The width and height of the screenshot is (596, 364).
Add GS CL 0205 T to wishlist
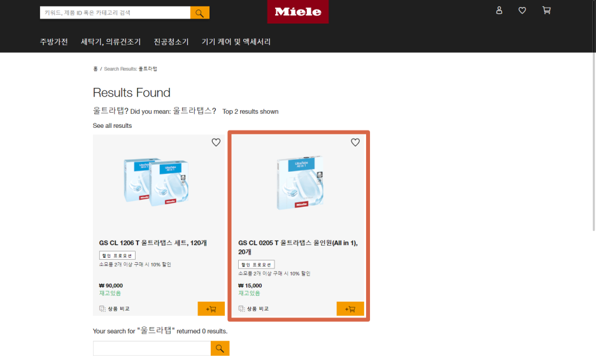[x=355, y=143]
